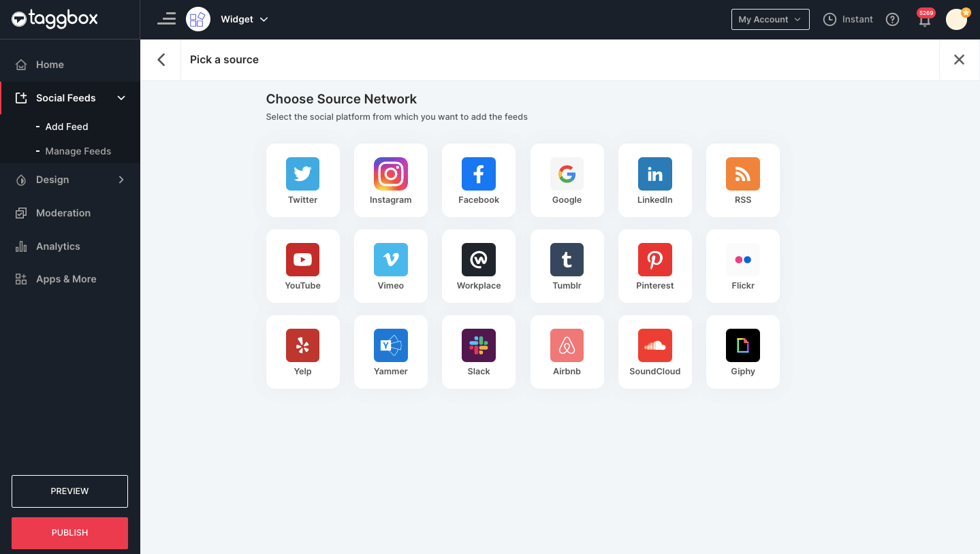980x554 pixels.
Task: Expand the My Account dropdown
Action: coord(770,19)
